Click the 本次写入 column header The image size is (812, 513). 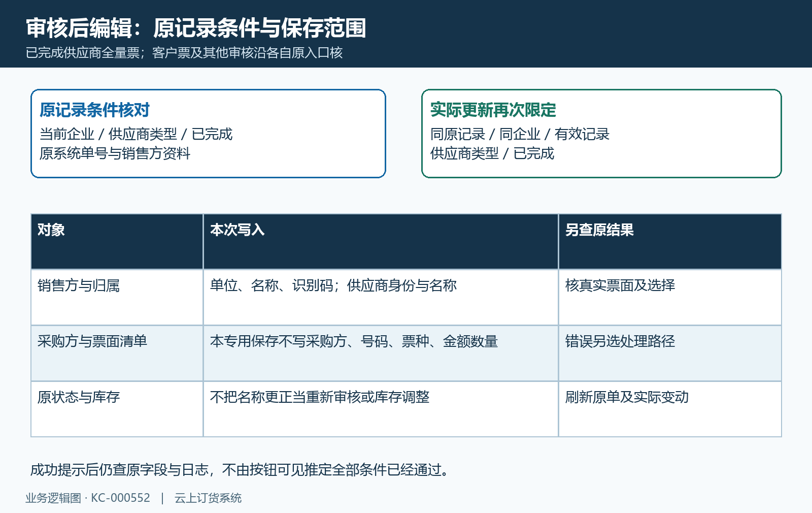point(381,241)
